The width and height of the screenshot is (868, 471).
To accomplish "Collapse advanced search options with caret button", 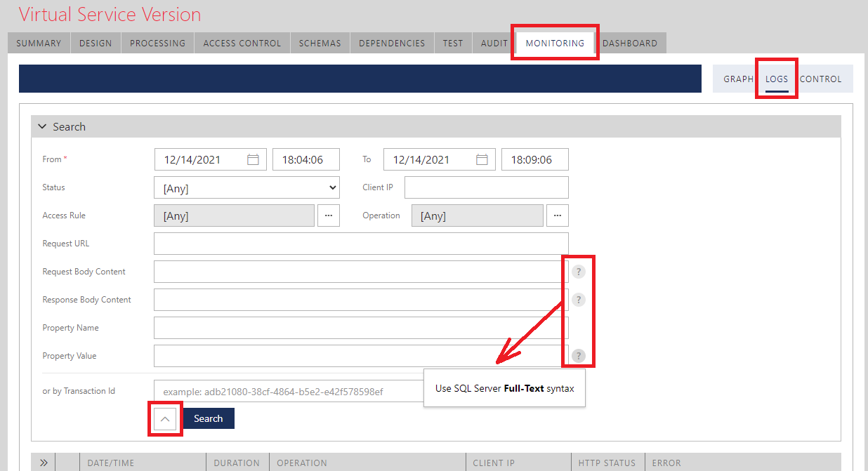I will pyautogui.click(x=165, y=418).
